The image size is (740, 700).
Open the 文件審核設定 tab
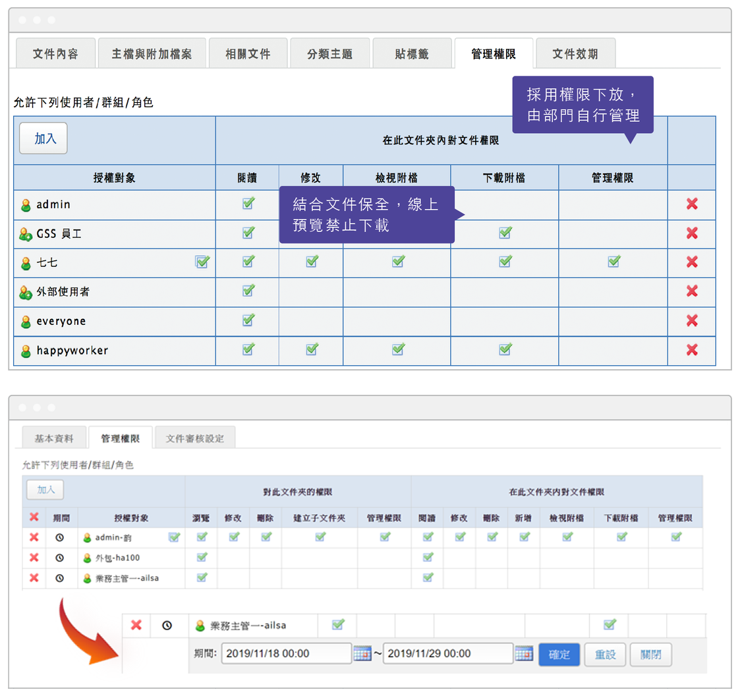tap(195, 438)
